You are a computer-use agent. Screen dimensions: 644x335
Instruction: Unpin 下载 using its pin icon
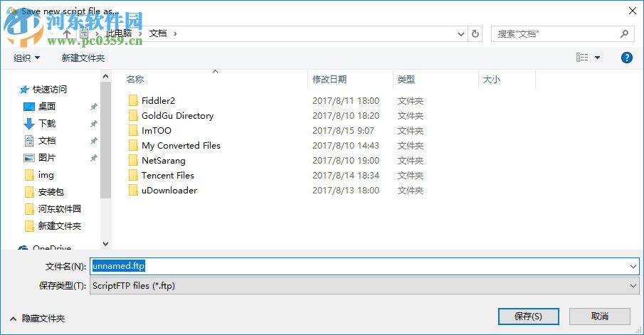[x=94, y=124]
